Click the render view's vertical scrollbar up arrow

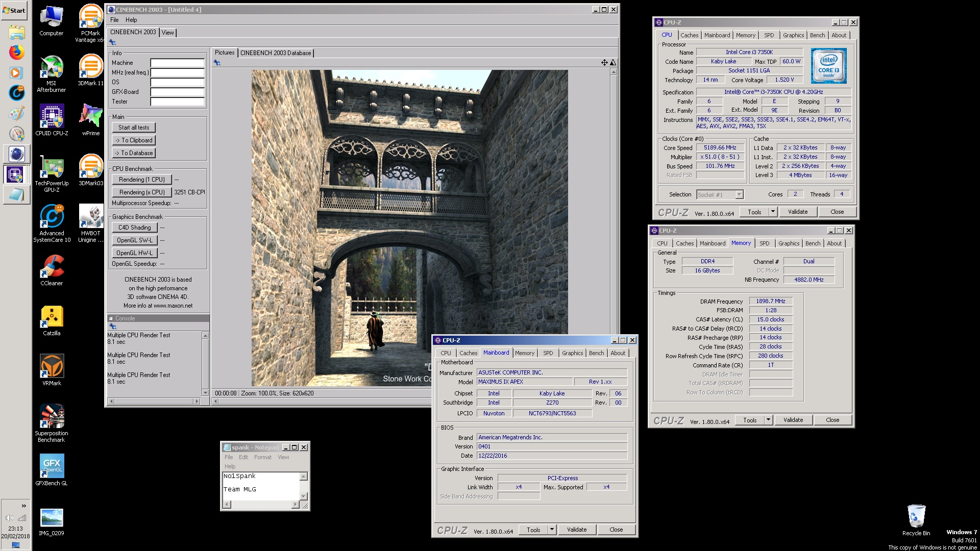(614, 72)
